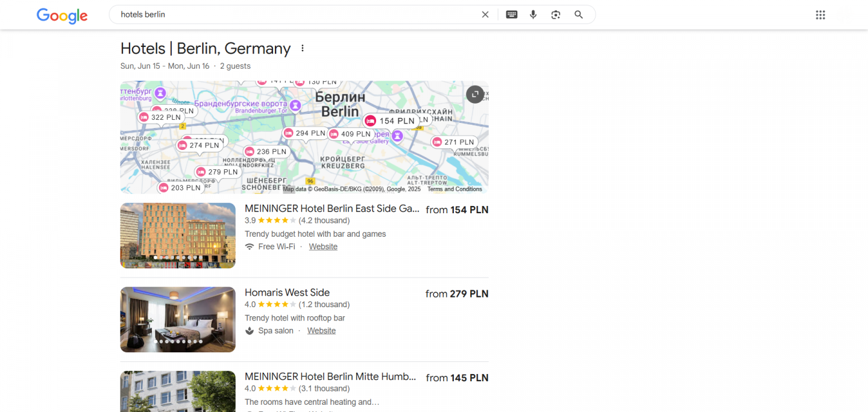Select the 154 PLN map price pin
Image resolution: width=868 pixels, height=412 pixels.
[x=392, y=121]
